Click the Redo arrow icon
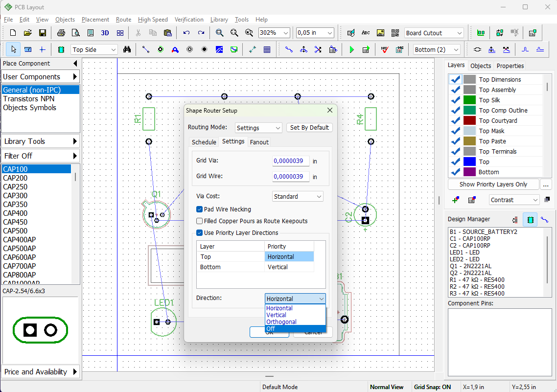 [x=201, y=33]
